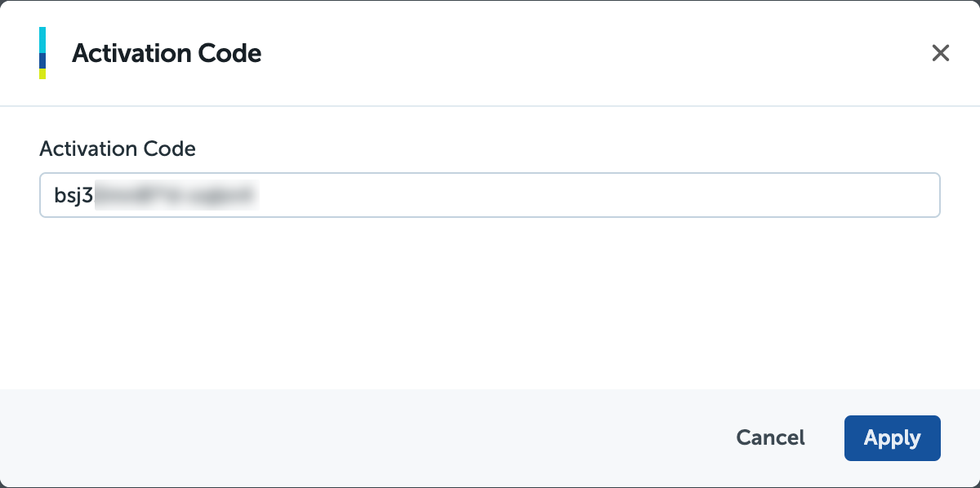Click Cancel in the dialog footer
980x488 pixels.
pos(770,438)
